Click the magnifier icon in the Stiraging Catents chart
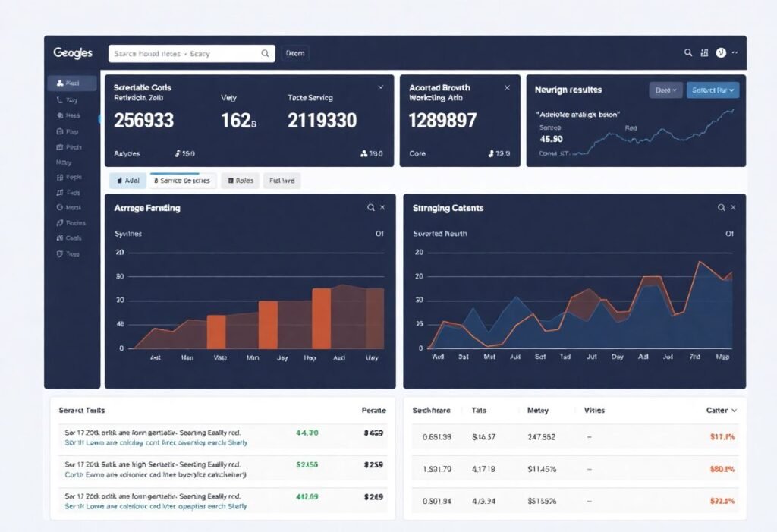Viewport: 777px width, 532px height. pos(721,208)
